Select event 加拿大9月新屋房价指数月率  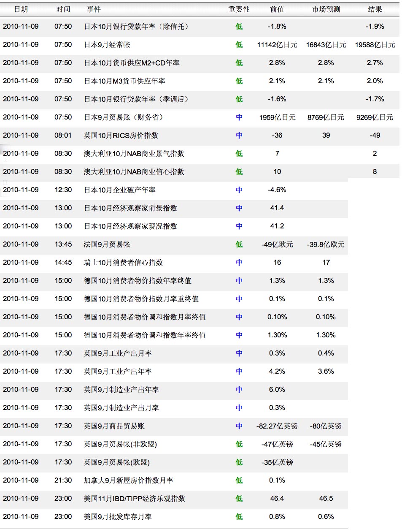[x=128, y=480]
